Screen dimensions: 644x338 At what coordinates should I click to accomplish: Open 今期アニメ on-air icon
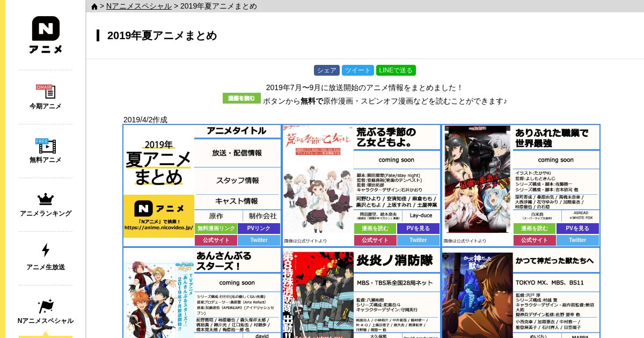pos(46,91)
